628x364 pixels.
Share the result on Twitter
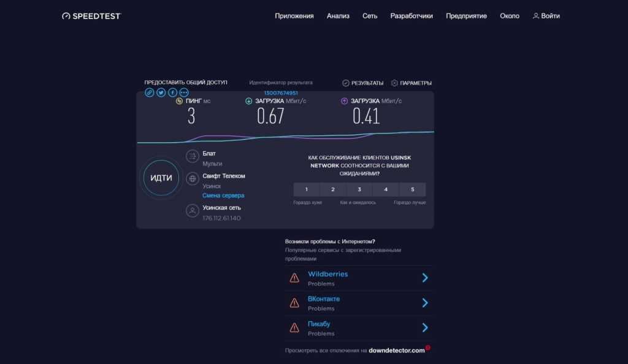(161, 93)
